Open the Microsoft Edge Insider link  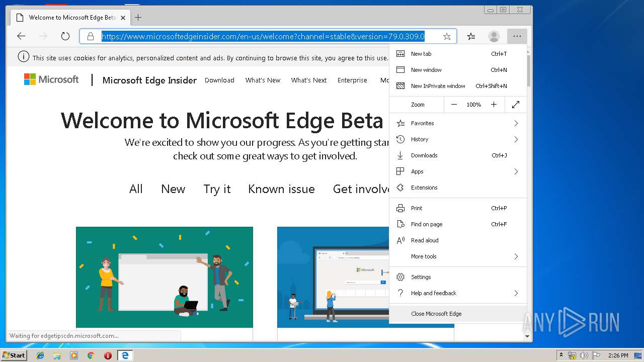[x=149, y=80]
